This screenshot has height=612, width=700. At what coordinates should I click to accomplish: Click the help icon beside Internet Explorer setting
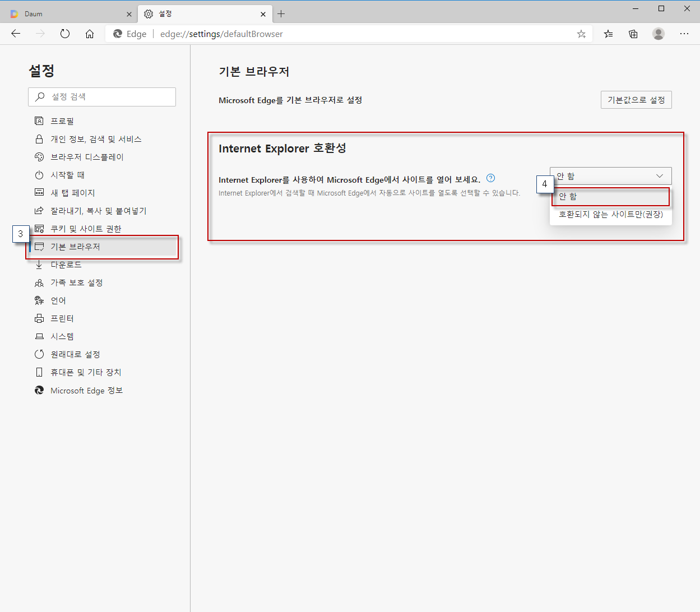pyautogui.click(x=490, y=178)
